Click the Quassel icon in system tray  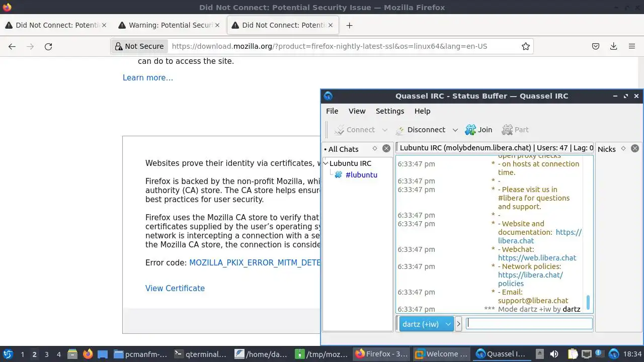click(614, 354)
